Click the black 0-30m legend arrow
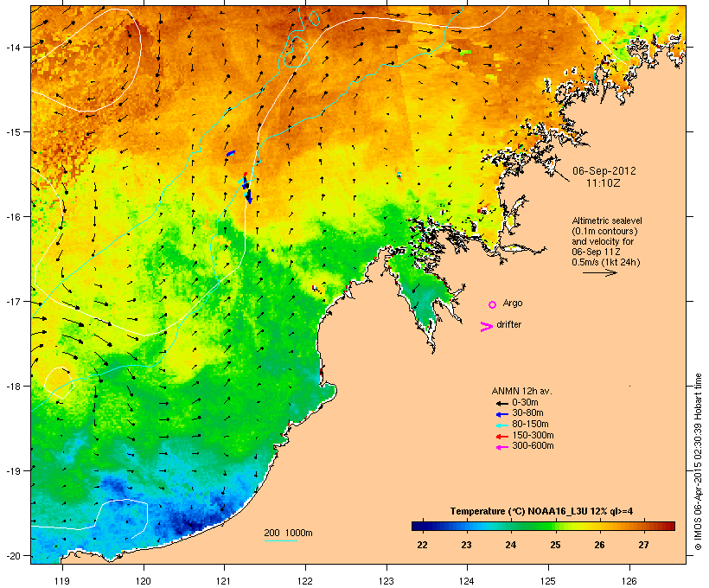The width and height of the screenshot is (709, 588). [501, 403]
